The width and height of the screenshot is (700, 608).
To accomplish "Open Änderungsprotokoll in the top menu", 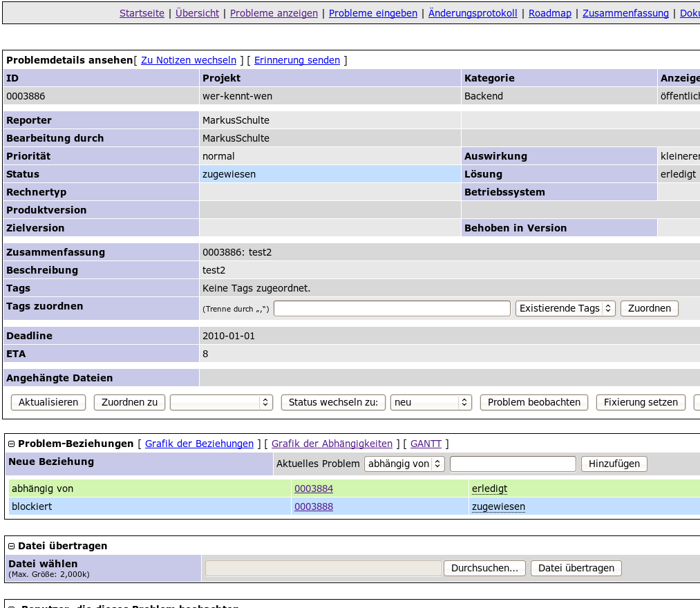I will (x=473, y=13).
